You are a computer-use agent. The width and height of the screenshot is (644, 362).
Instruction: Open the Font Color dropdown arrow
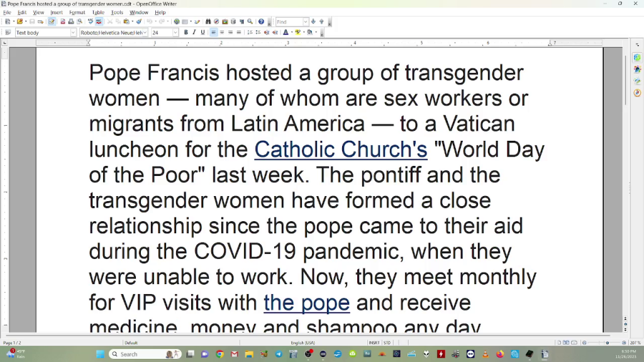pos(292,33)
